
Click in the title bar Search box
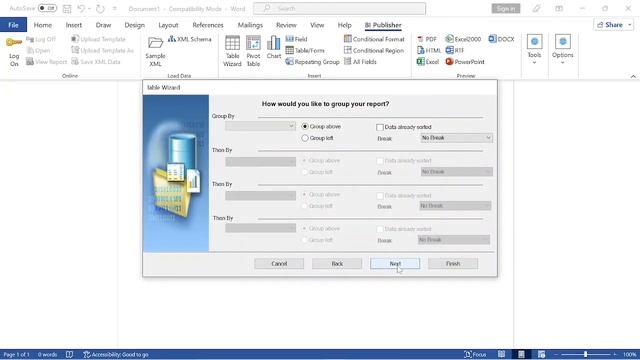point(340,8)
